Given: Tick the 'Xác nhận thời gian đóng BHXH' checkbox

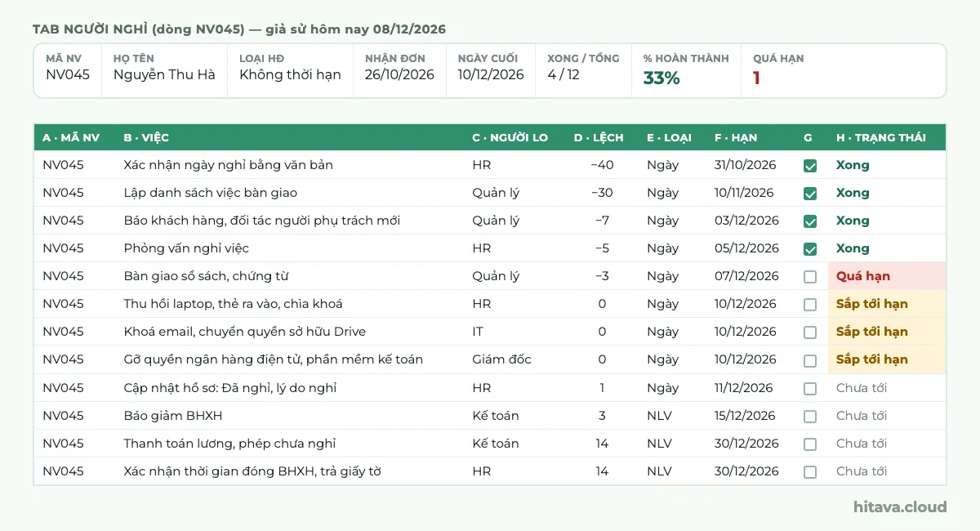Looking at the screenshot, I should tap(810, 472).
